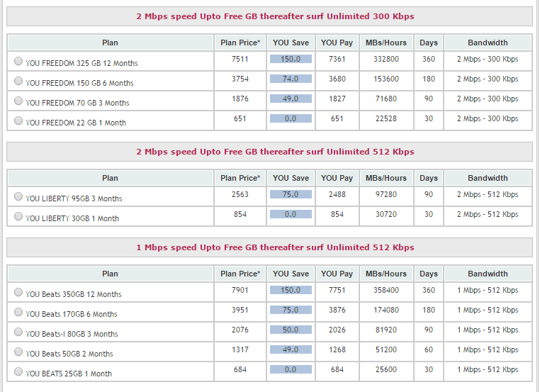Click the MBs value 97280
The height and width of the screenshot is (392, 540).
click(386, 194)
